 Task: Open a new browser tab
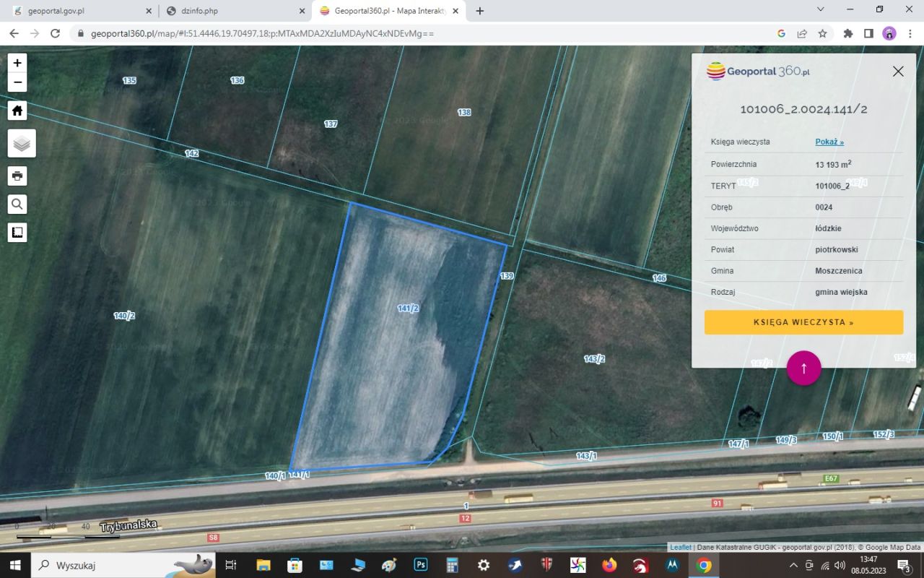[480, 11]
